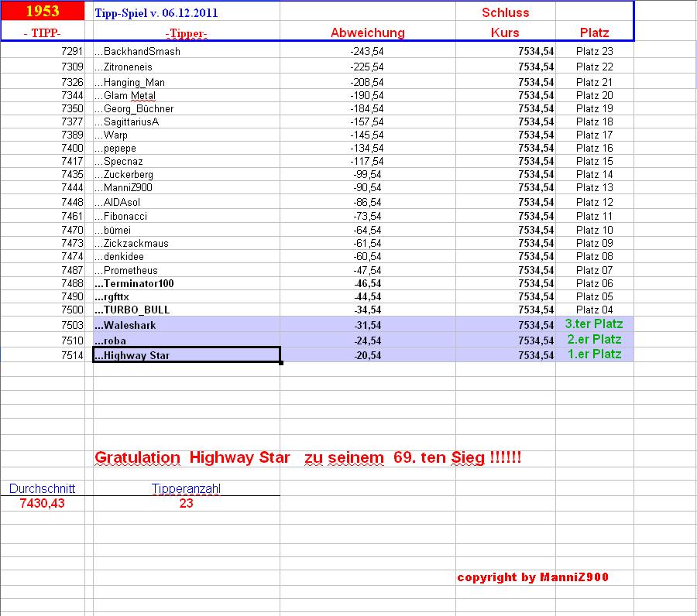Click the copyright by ManniZ900 text
This screenshot has width=697, height=616.
tap(533, 577)
